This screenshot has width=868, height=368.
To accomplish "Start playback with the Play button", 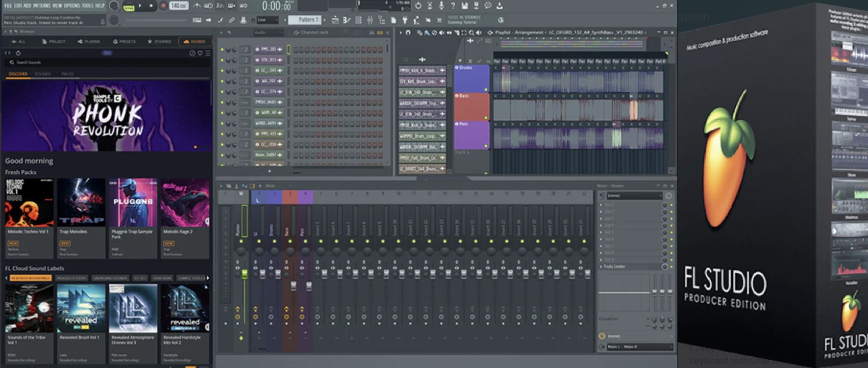I will (140, 6).
